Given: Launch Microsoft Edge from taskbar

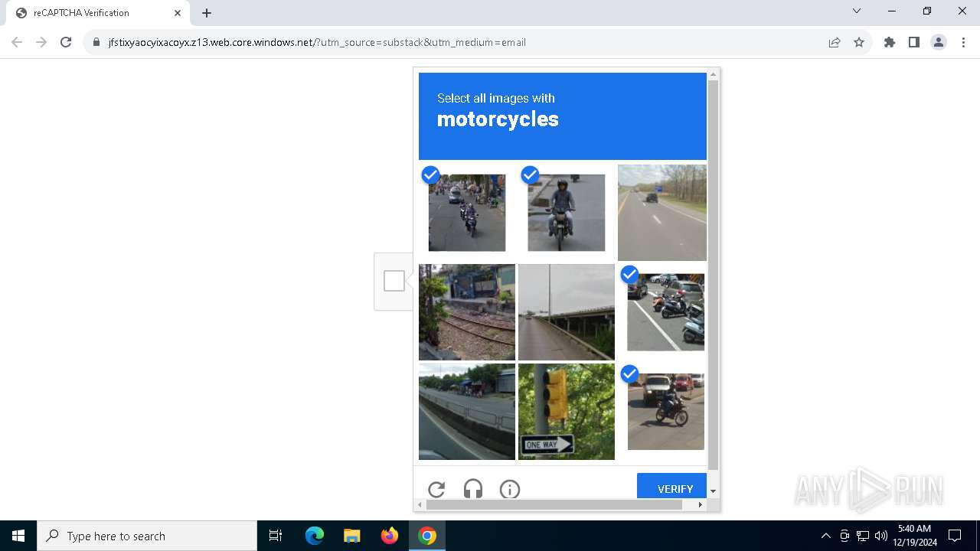Looking at the screenshot, I should click(315, 536).
